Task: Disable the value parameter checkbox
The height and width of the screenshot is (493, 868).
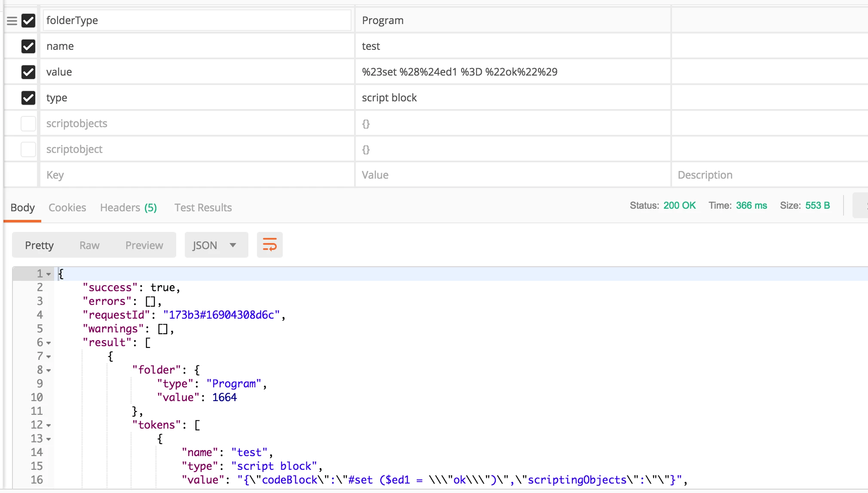Action: coord(28,72)
